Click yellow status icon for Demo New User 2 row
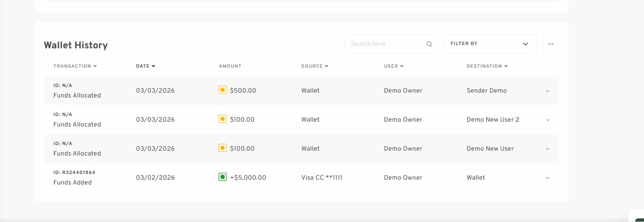Image resolution: width=644 pixels, height=222 pixels. tap(222, 119)
